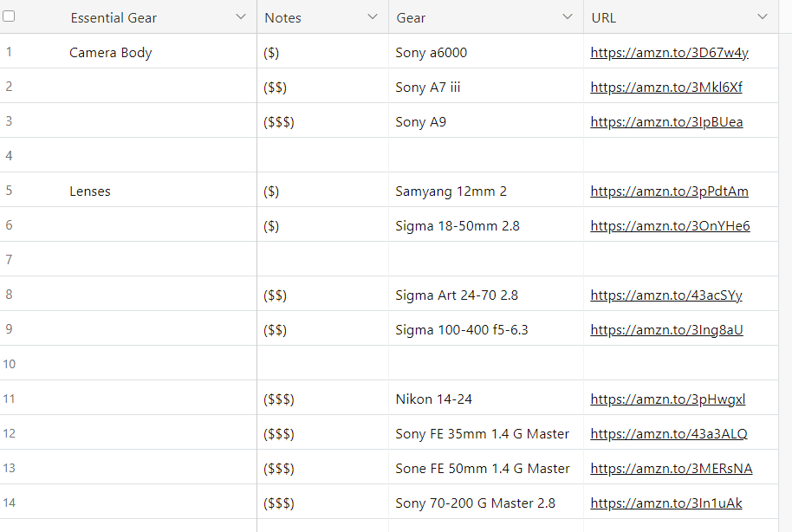This screenshot has height=532, width=792.
Task: Select the Camera Body cell
Action: [111, 53]
